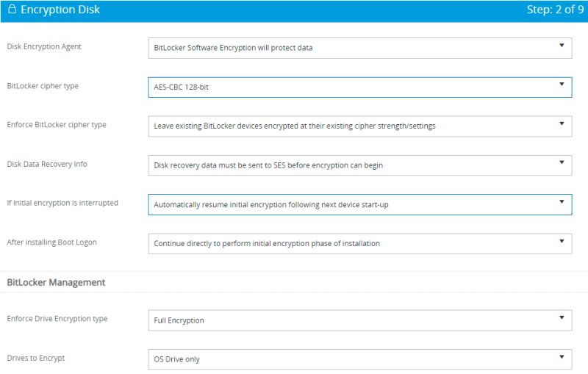Expand the After installing Boot Logon dropdown
Image resolution: width=588 pixels, height=374 pixels.
[x=360, y=244]
